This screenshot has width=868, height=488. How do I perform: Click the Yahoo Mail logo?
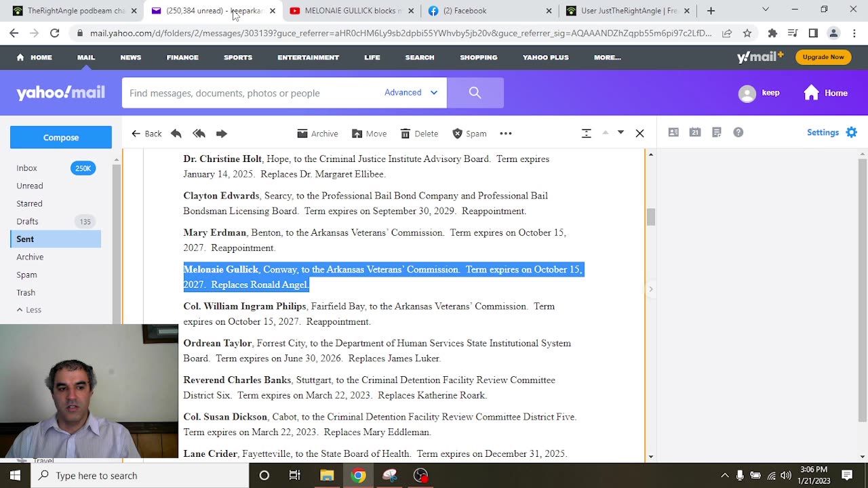click(x=61, y=93)
